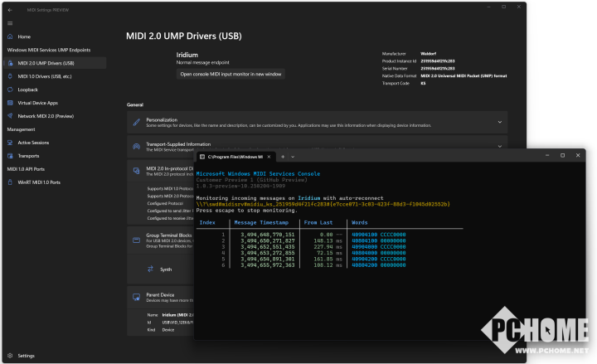Click the Message Timestamp column header

(261, 223)
